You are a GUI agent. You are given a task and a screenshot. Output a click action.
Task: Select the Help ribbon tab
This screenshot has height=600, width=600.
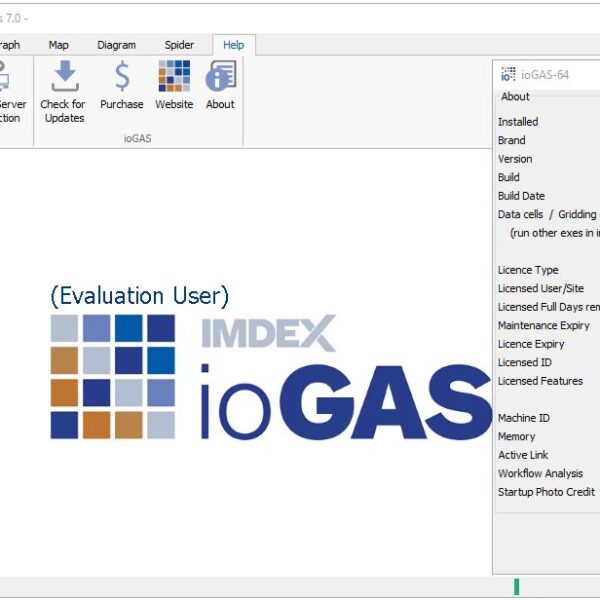[234, 45]
